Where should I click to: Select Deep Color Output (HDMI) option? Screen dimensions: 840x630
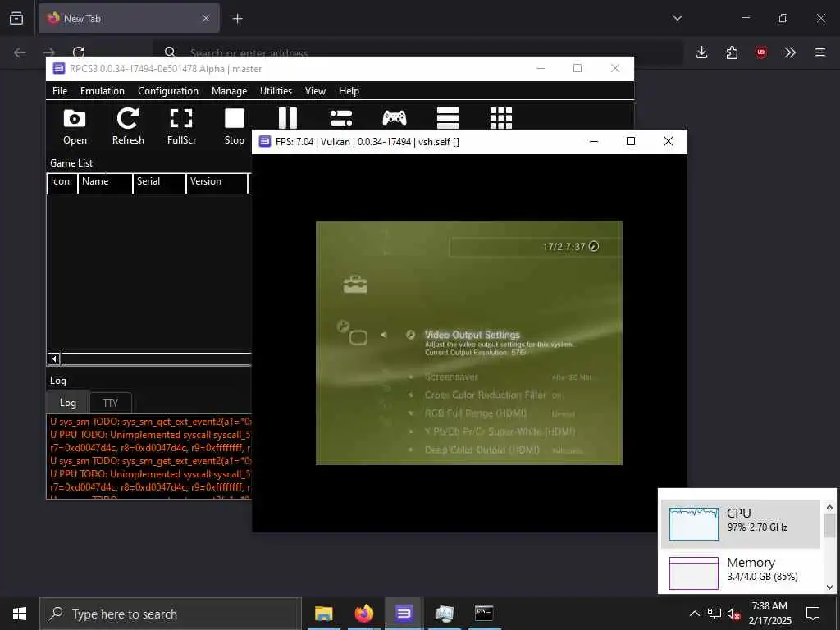482,450
